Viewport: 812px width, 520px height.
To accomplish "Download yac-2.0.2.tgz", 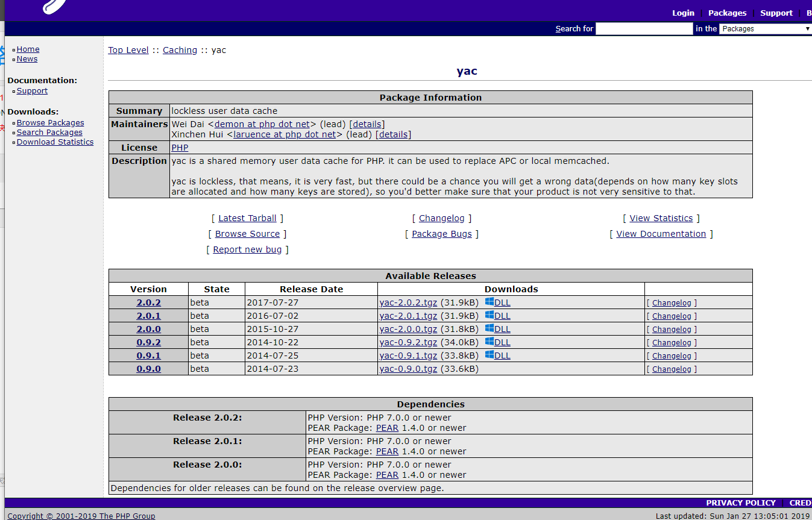I will (x=408, y=302).
